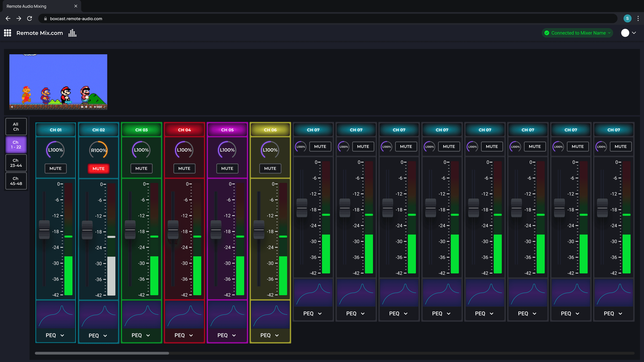Reload the browser page

30,18
